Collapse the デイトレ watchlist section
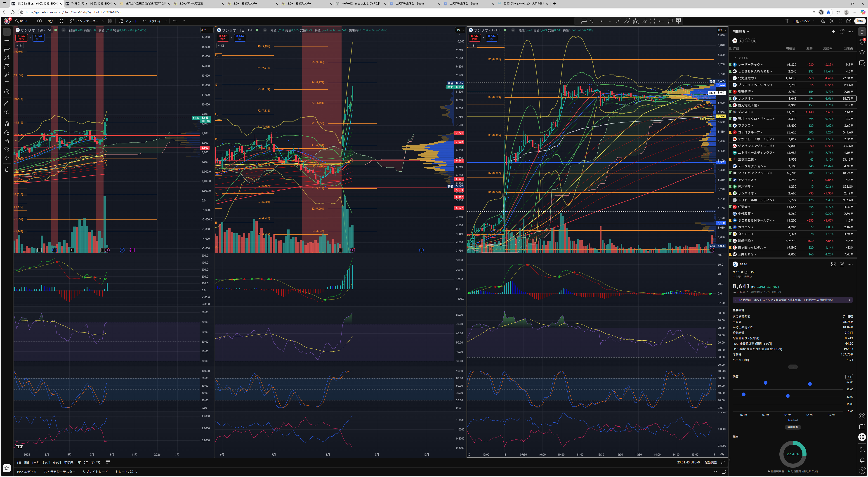This screenshot has width=868, height=477. (735, 58)
